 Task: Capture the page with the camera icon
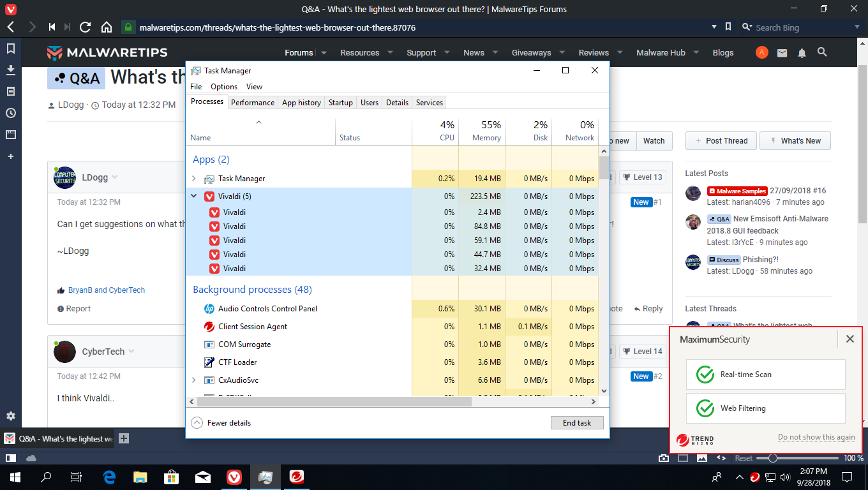[x=664, y=458]
